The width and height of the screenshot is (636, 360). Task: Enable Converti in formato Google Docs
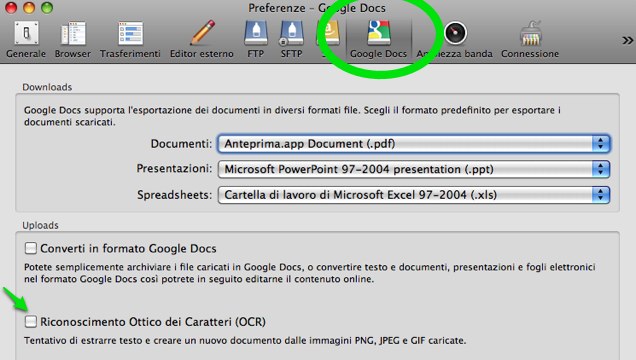coord(31,248)
